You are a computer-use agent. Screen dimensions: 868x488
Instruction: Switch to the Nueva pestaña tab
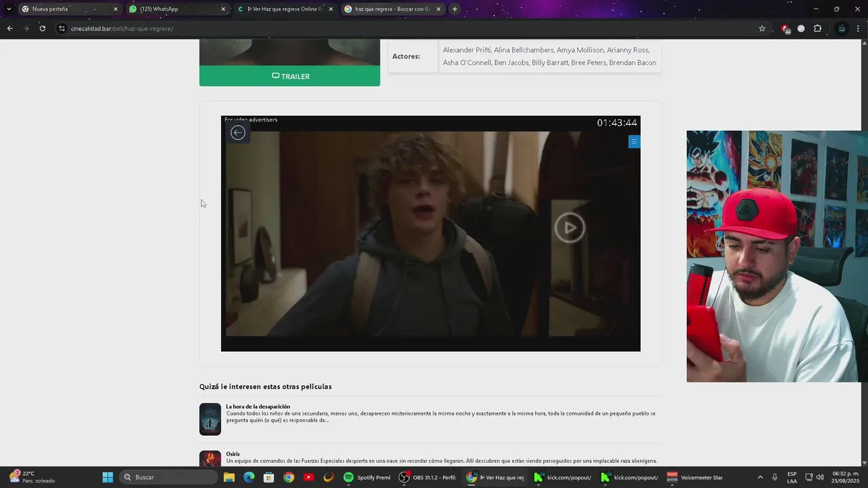pyautogui.click(x=68, y=9)
